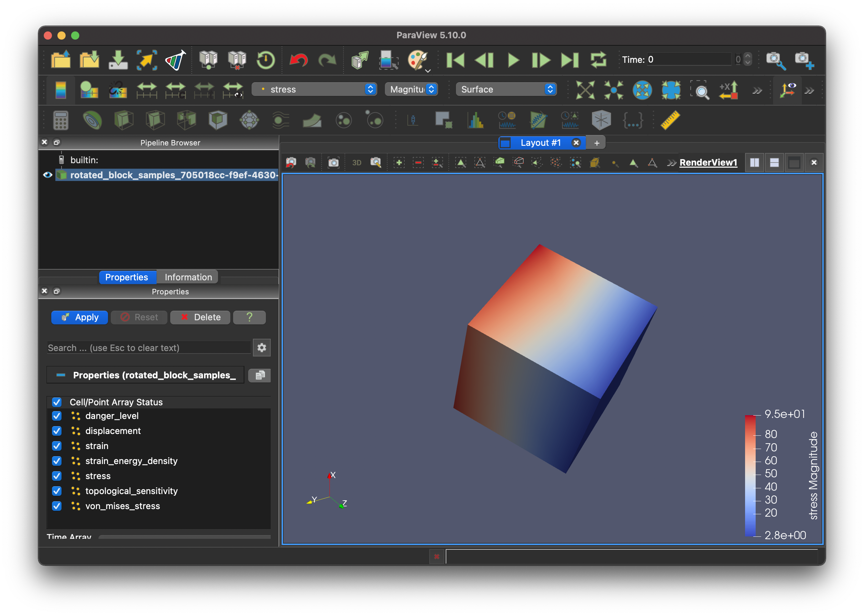
Task: Open the Surface representation dropdown
Action: click(x=505, y=89)
